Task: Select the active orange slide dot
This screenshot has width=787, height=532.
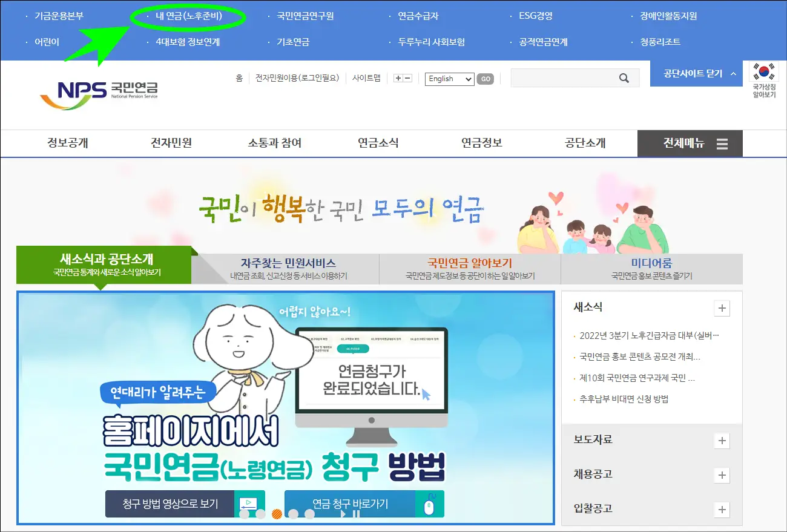Action: pyautogui.click(x=277, y=514)
